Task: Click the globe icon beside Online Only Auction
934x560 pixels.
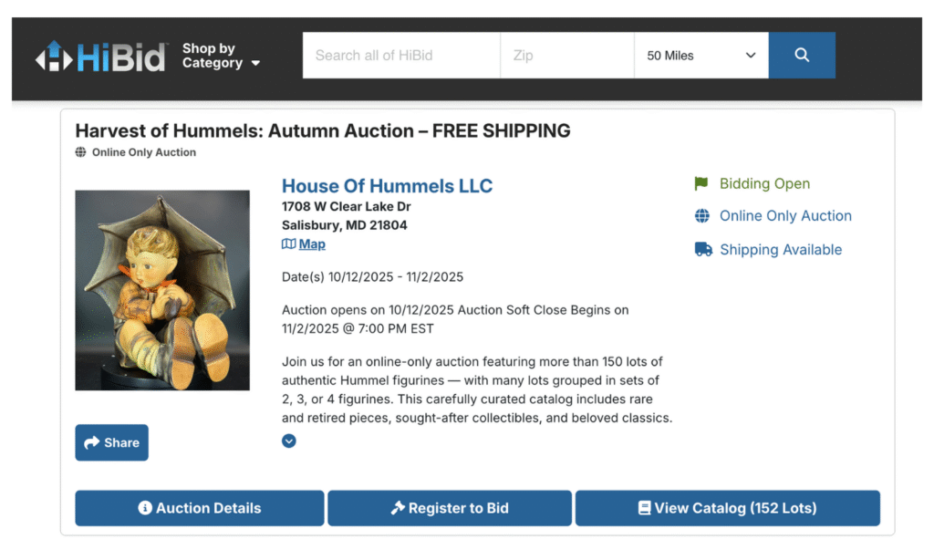Action: [x=701, y=216]
